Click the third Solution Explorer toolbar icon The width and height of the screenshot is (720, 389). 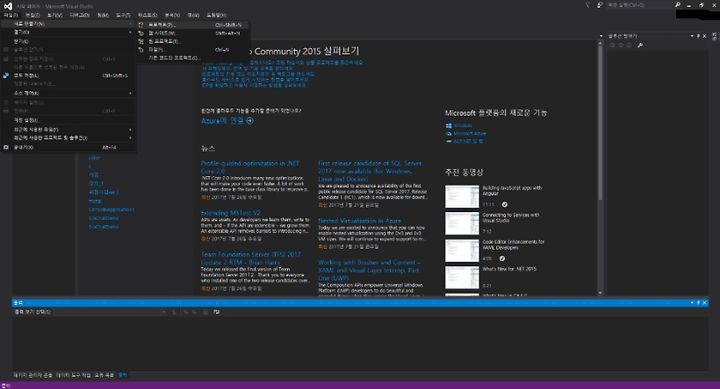point(629,45)
